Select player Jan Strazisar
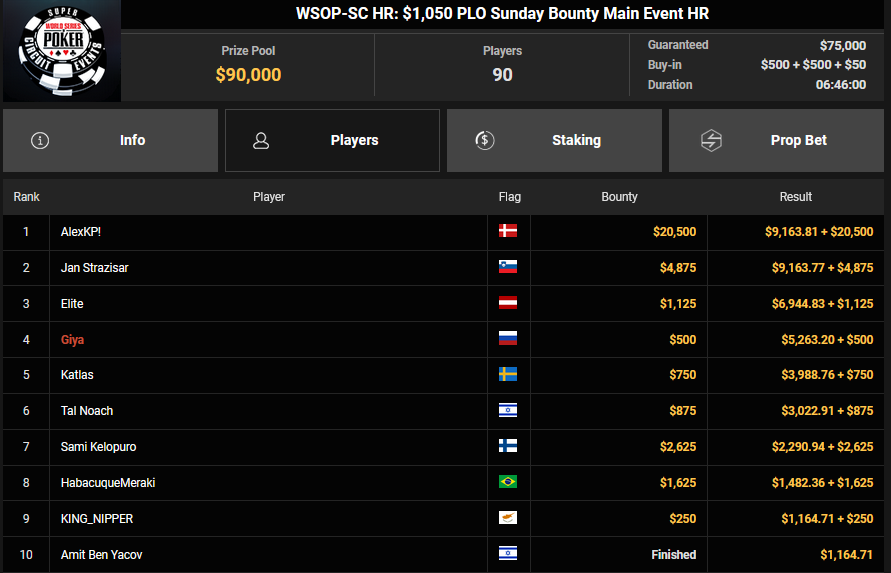Screen dimensions: 891x573 pos(94,268)
